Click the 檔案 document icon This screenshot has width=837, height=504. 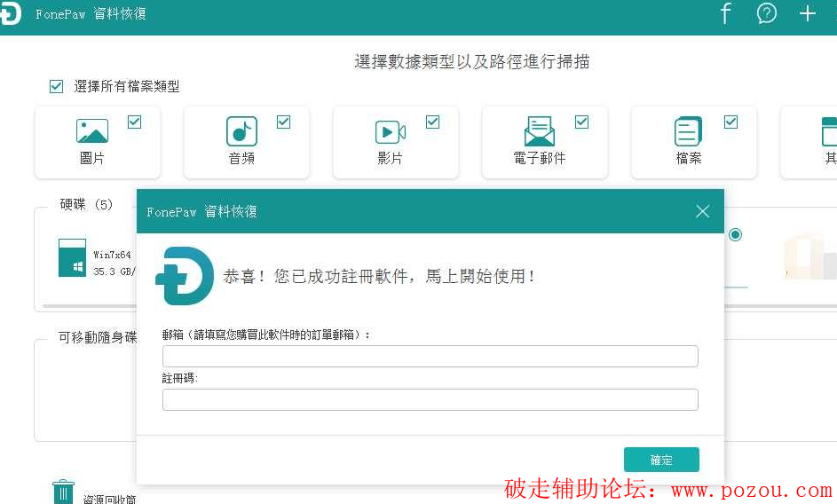point(688,131)
